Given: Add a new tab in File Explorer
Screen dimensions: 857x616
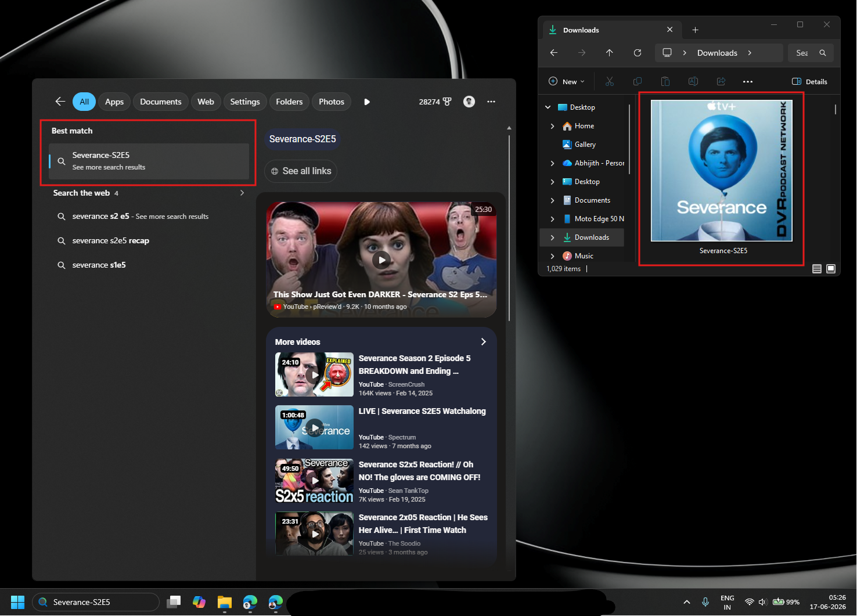Looking at the screenshot, I should [695, 30].
